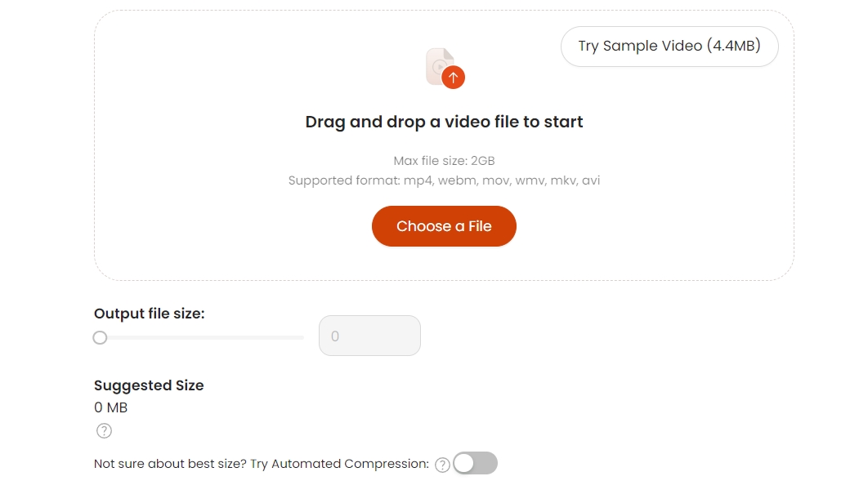Click the output file size slider handle
Screen dimensions: 868x503
(x=100, y=337)
